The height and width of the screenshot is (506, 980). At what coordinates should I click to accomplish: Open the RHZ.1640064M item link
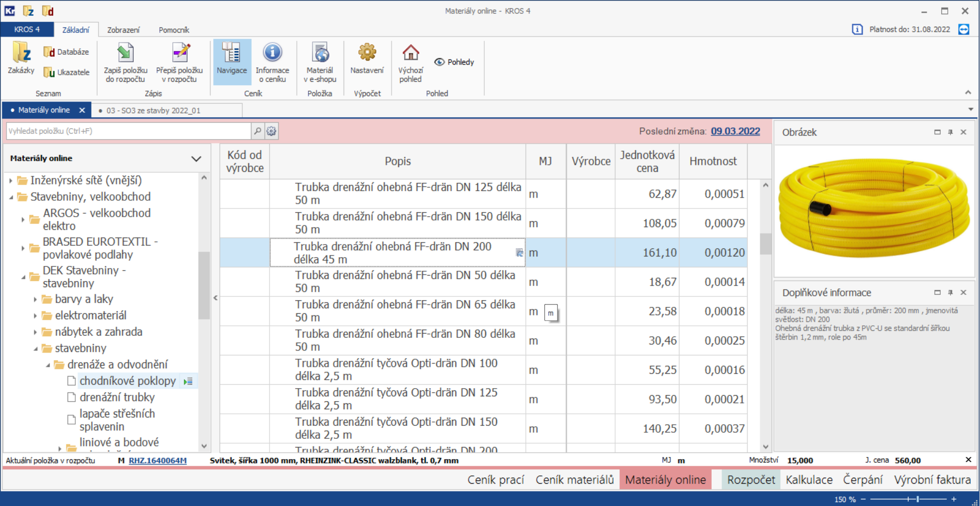point(158,461)
